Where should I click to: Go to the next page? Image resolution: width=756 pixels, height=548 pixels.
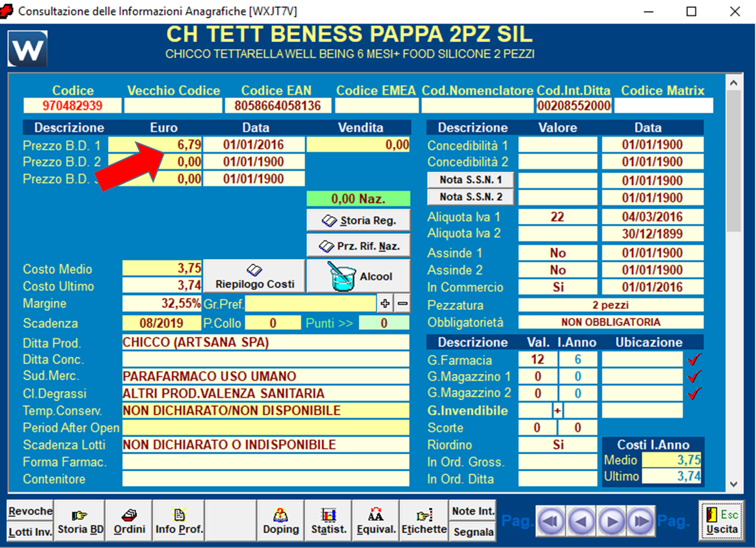(611, 521)
